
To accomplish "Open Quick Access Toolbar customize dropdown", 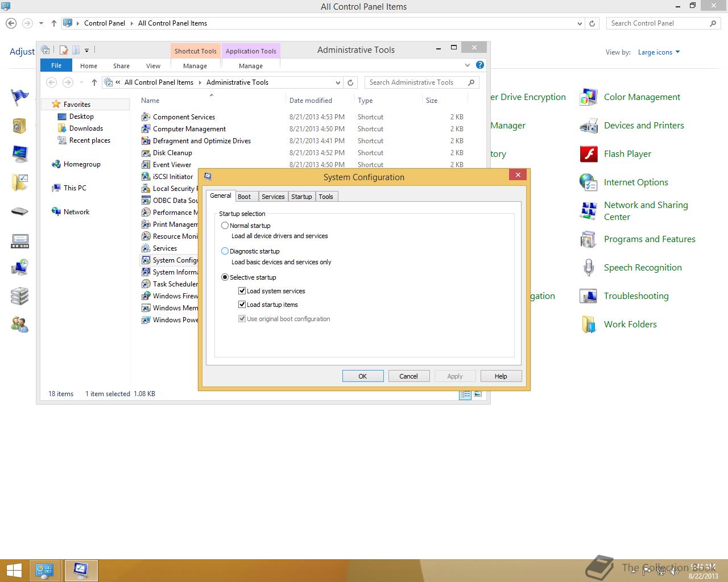I will pyautogui.click(x=86, y=51).
